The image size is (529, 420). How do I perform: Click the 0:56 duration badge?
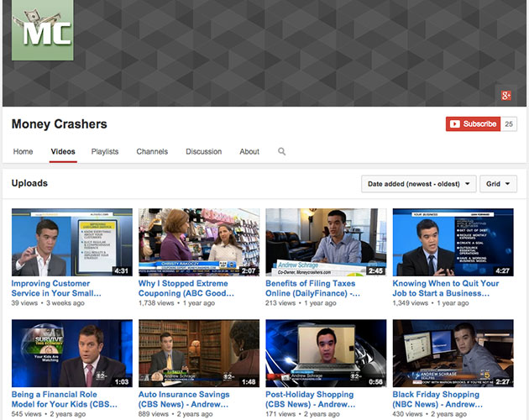pos(375,382)
